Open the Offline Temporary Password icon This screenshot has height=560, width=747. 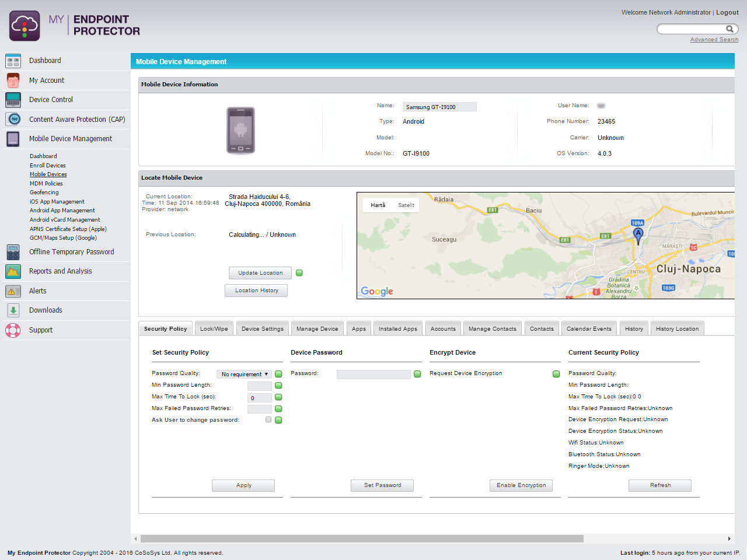tap(13, 252)
